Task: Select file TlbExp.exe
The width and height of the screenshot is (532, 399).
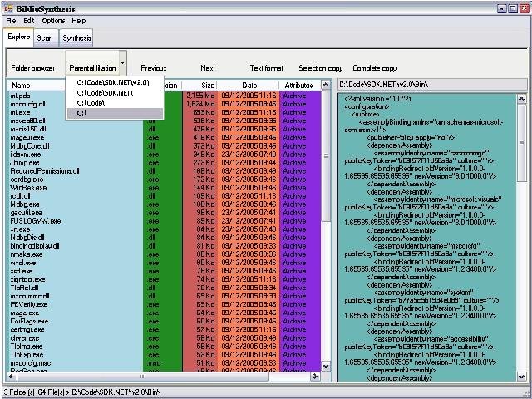Action: pyautogui.click(x=27, y=355)
